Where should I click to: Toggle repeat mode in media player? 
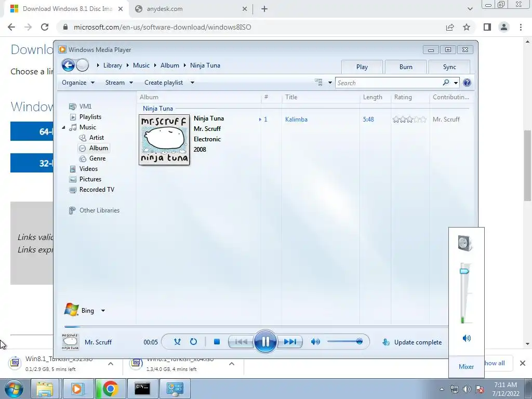[193, 342]
